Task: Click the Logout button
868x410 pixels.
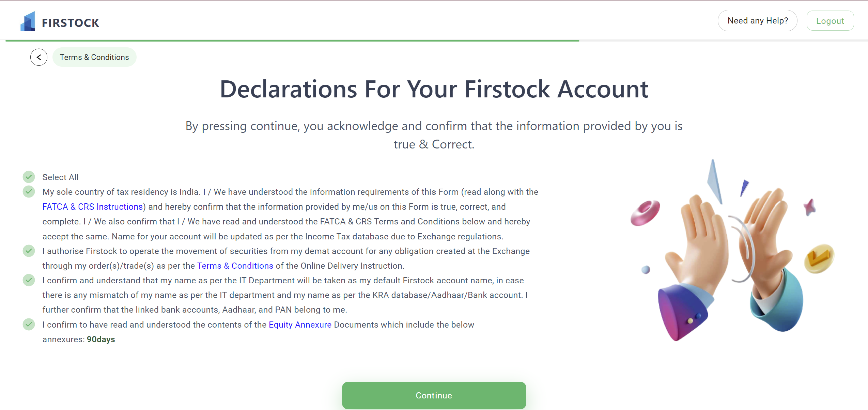Action: click(x=830, y=21)
